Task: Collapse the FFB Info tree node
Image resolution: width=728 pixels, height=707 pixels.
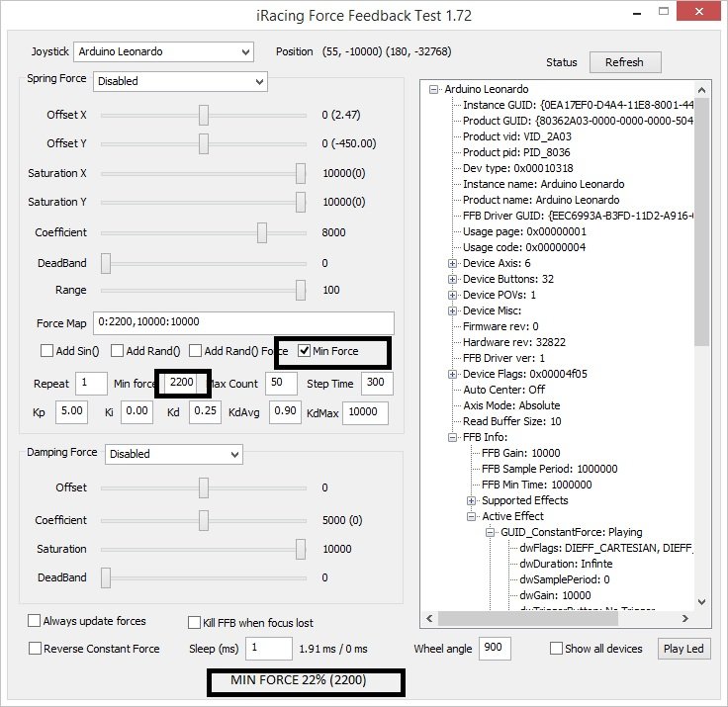Action: [x=453, y=437]
